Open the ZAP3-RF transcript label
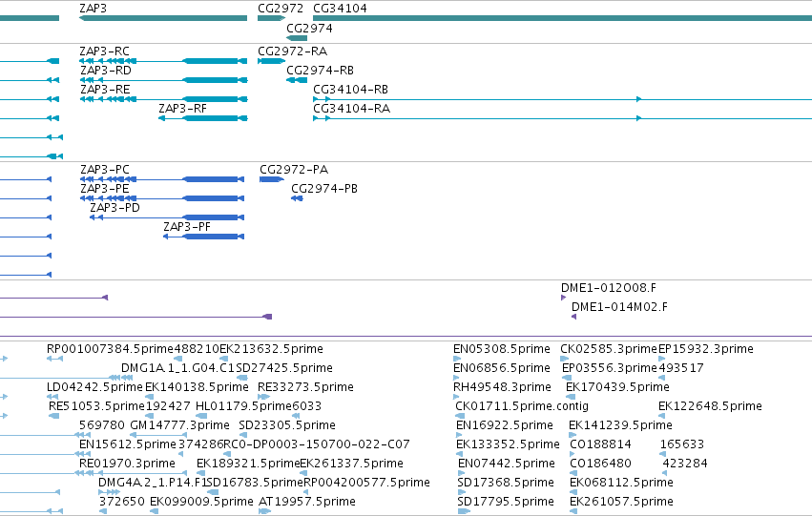This screenshot has width=812, height=516. (183, 109)
